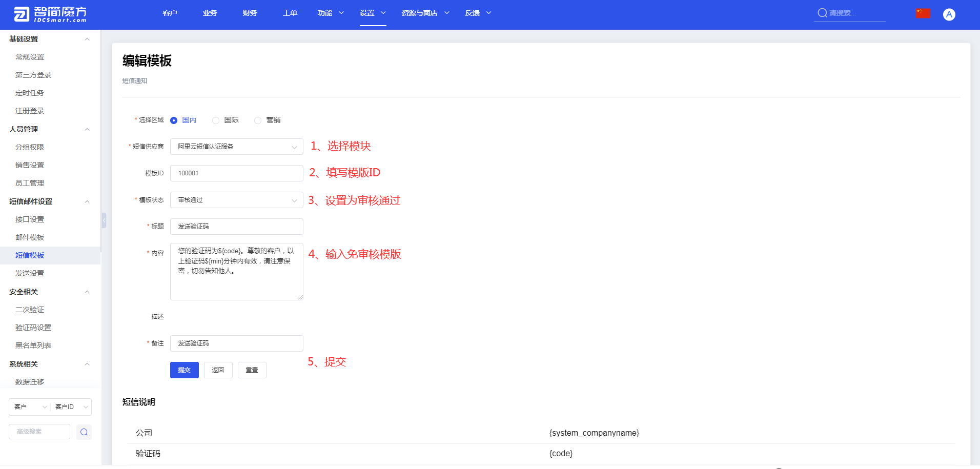This screenshot has width=980, height=469.
Task: Click the 模板ID input field
Action: (236, 173)
